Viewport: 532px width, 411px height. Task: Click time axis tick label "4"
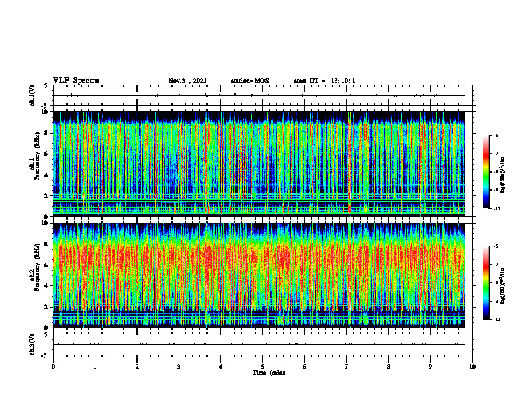pos(221,367)
